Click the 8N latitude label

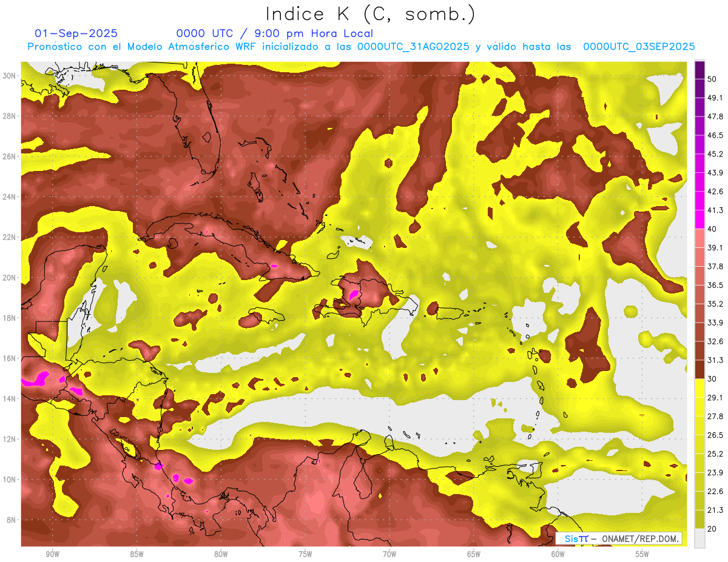[x=12, y=520]
